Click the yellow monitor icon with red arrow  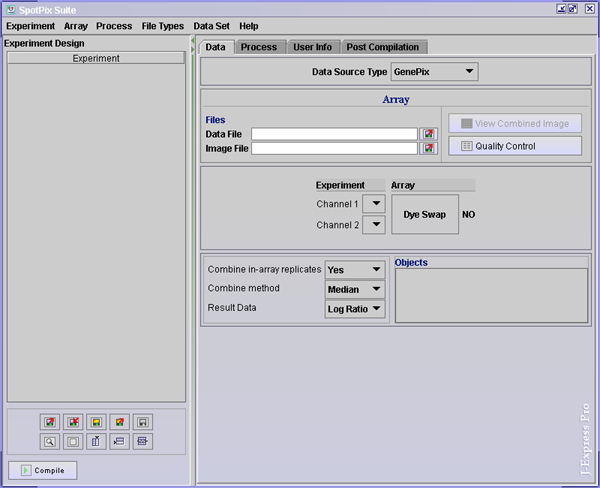(x=119, y=422)
